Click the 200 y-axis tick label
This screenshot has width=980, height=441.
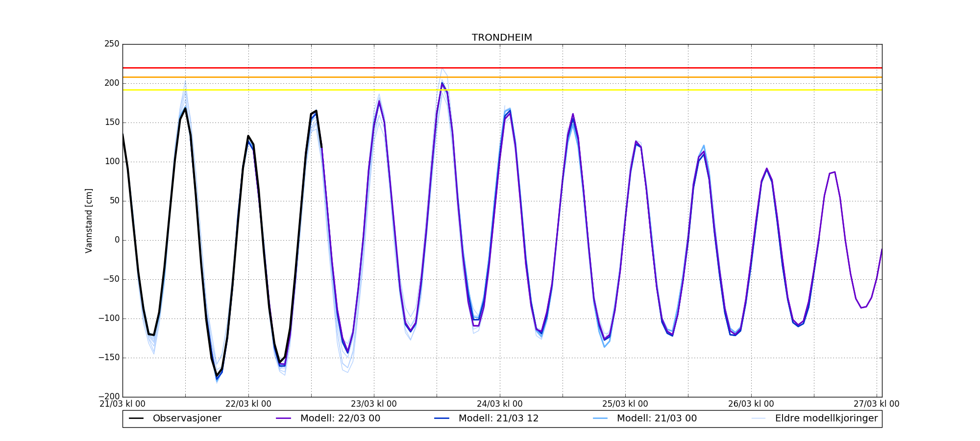[112, 83]
